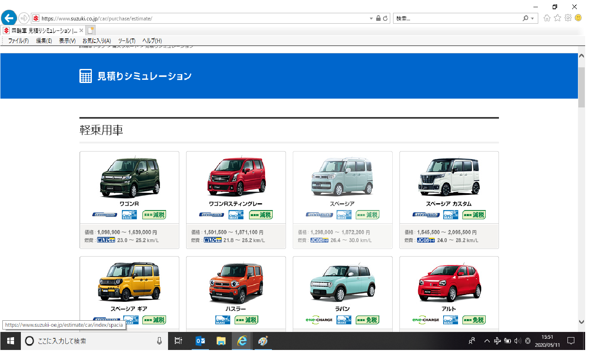600x364 pixels.
Task: Select the スペーシア car image
Action: click(343, 177)
